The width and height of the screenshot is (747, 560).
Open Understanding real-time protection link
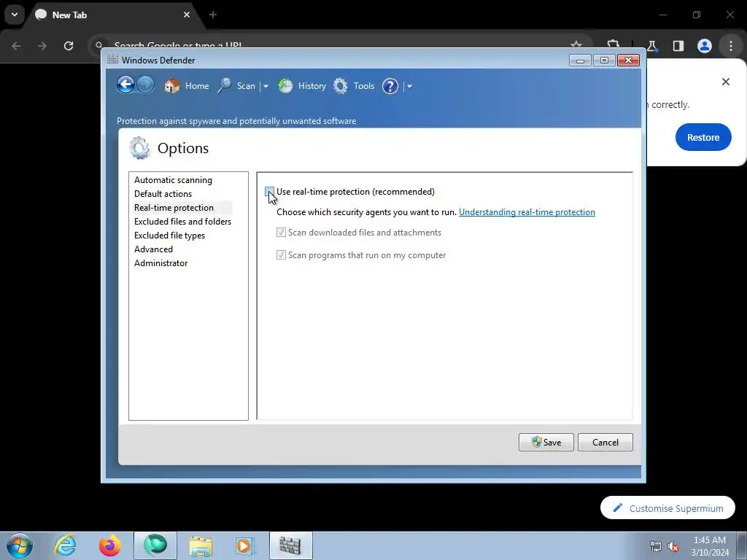527,212
